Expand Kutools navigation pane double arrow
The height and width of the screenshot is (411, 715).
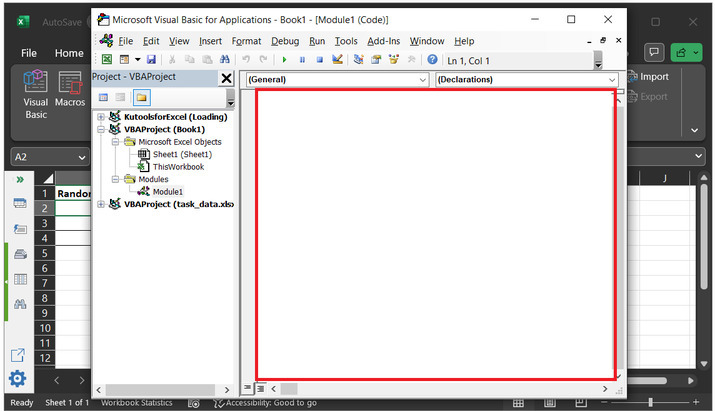[20, 180]
